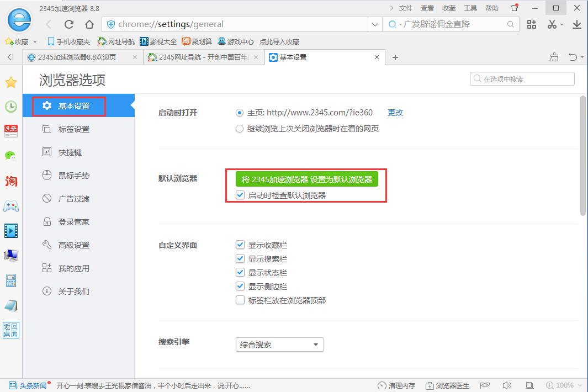Click the 头条新闻 status bar link
588x392 pixels.
tap(29, 385)
